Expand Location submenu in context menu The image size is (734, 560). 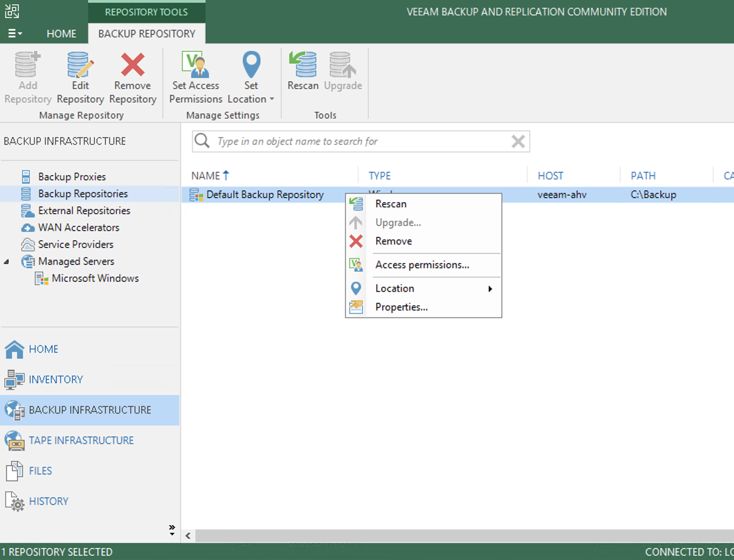click(x=424, y=288)
